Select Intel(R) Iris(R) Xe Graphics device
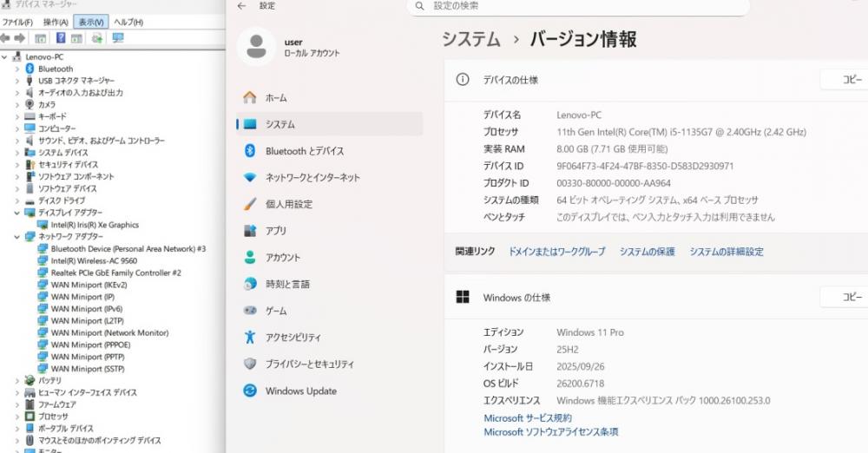 click(95, 225)
